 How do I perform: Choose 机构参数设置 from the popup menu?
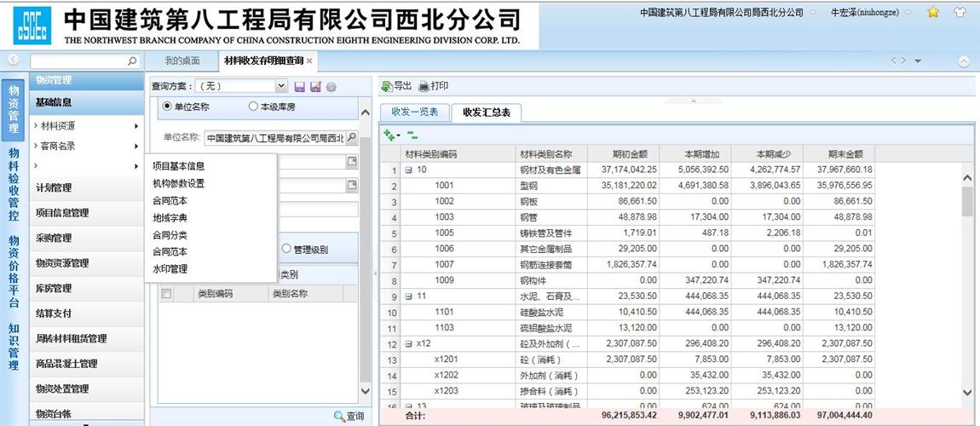coord(178,184)
